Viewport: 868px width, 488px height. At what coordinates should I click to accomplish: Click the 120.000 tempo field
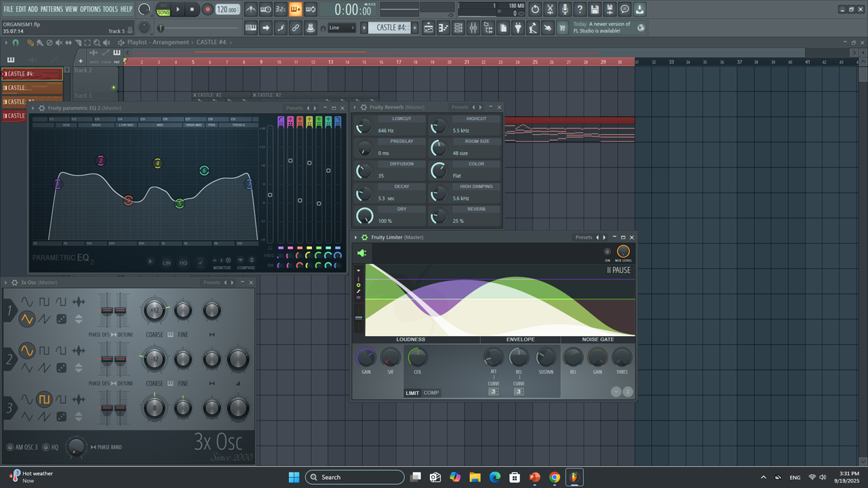pyautogui.click(x=228, y=9)
